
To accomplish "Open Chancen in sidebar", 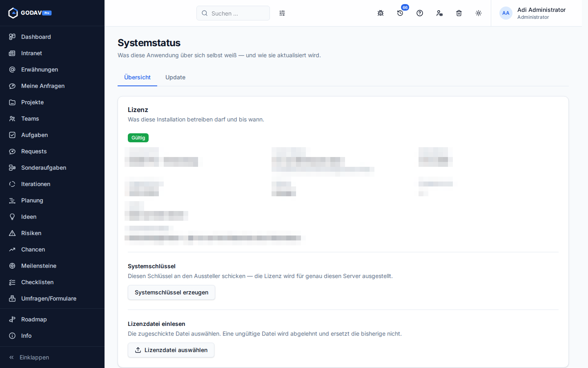I will 52,249.
